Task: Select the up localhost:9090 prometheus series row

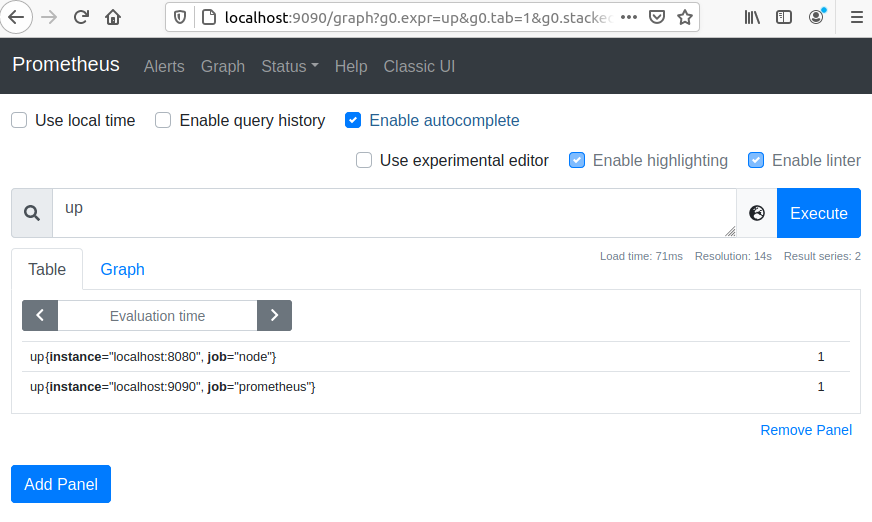Action: [436, 387]
